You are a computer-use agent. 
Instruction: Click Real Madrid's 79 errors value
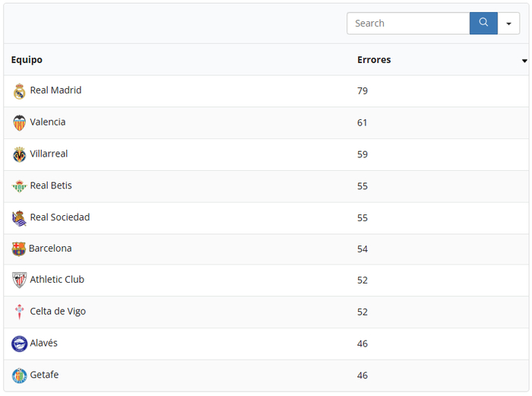pos(363,91)
